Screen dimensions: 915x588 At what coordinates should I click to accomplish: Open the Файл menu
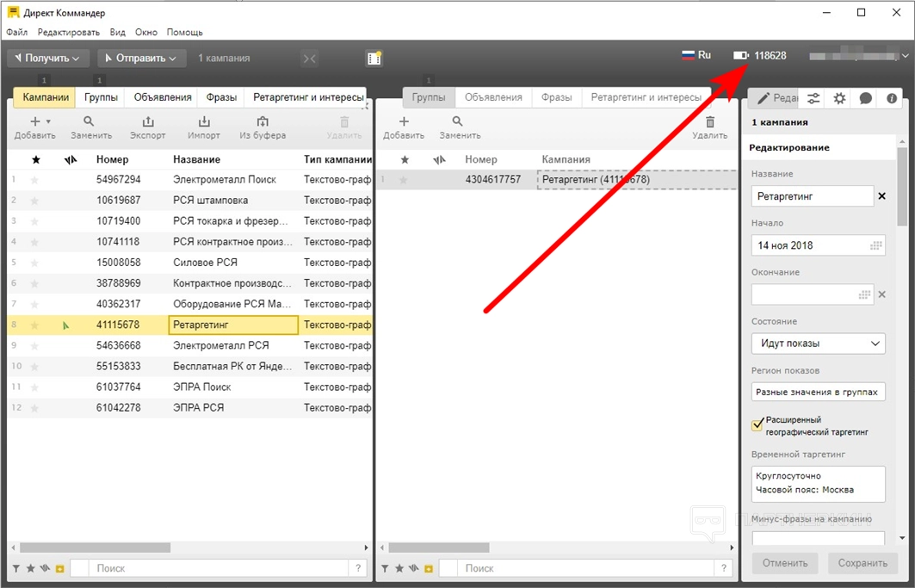(17, 32)
